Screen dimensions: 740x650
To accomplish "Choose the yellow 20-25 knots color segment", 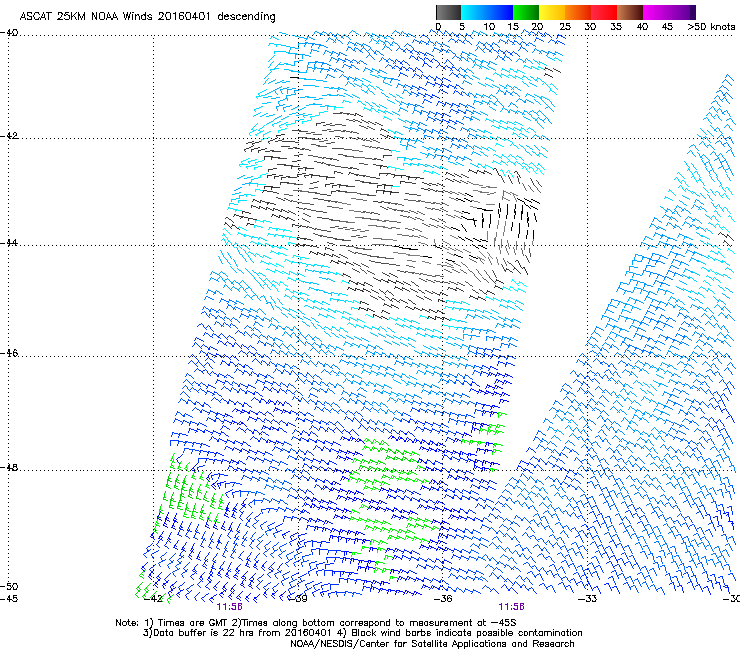I will [x=552, y=12].
